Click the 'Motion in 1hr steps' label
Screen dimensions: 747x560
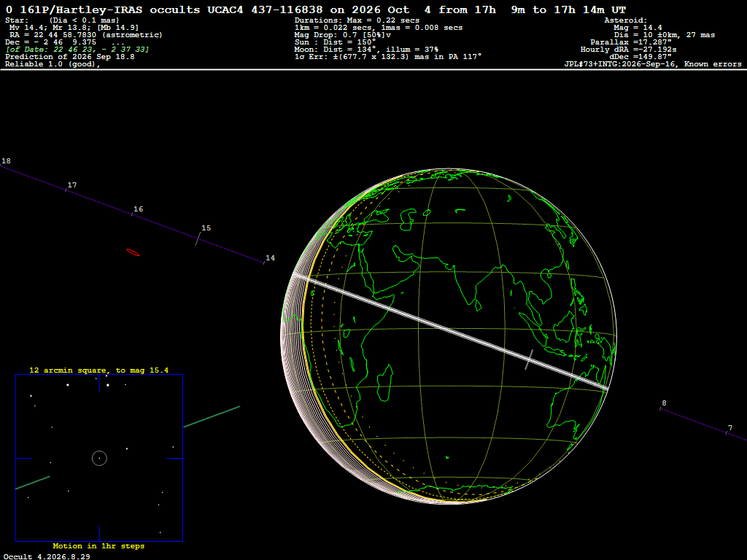pyautogui.click(x=98, y=545)
